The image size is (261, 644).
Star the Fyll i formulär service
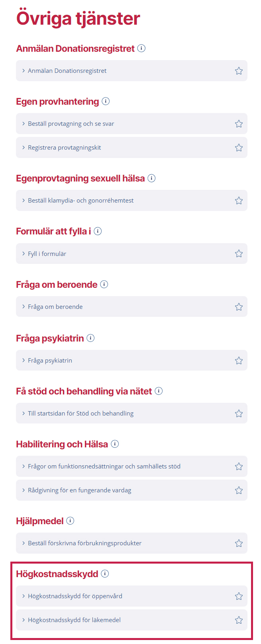coord(239,254)
